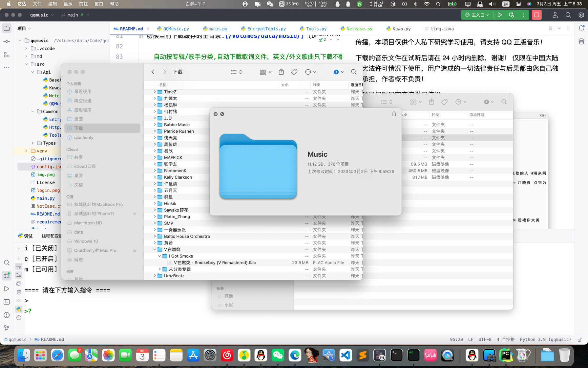
Task: Select 最近使用 in Finder sidebar
Action: tap(102, 91)
